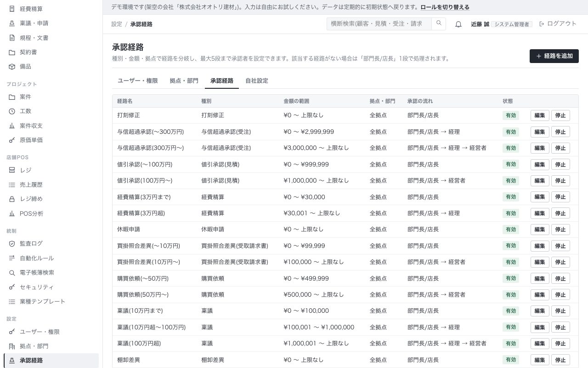This screenshot has height=368, width=588.
Task: Click the 電子帳簿検索 magnifier icon
Action: [12, 272]
